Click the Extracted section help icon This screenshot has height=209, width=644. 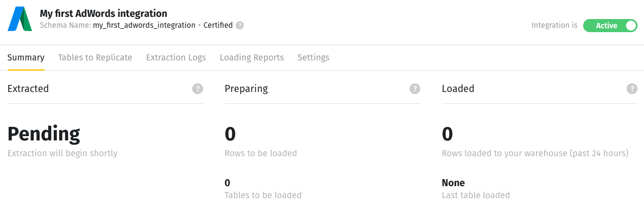pyautogui.click(x=198, y=89)
